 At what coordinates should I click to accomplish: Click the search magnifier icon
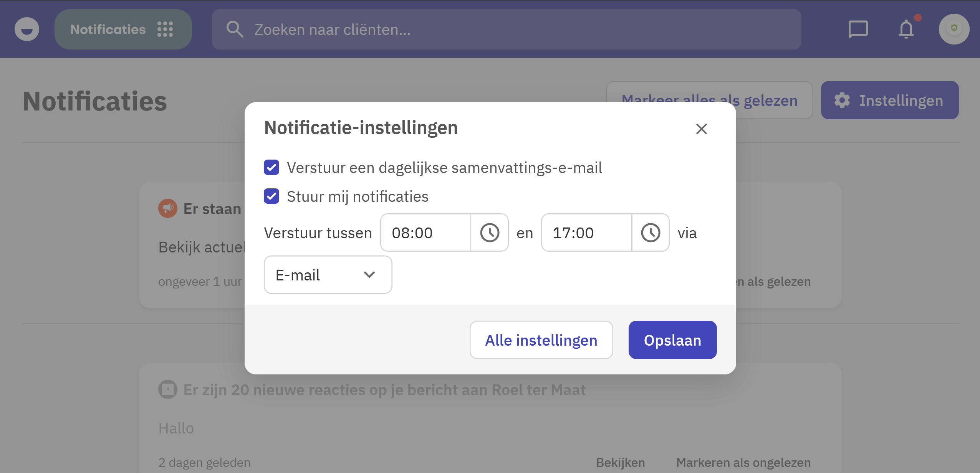235,29
